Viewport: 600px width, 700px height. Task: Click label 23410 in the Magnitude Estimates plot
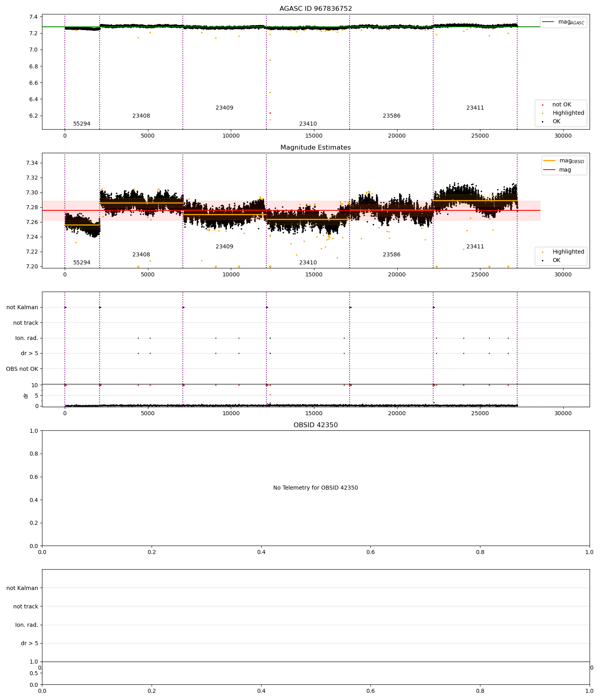tap(308, 263)
